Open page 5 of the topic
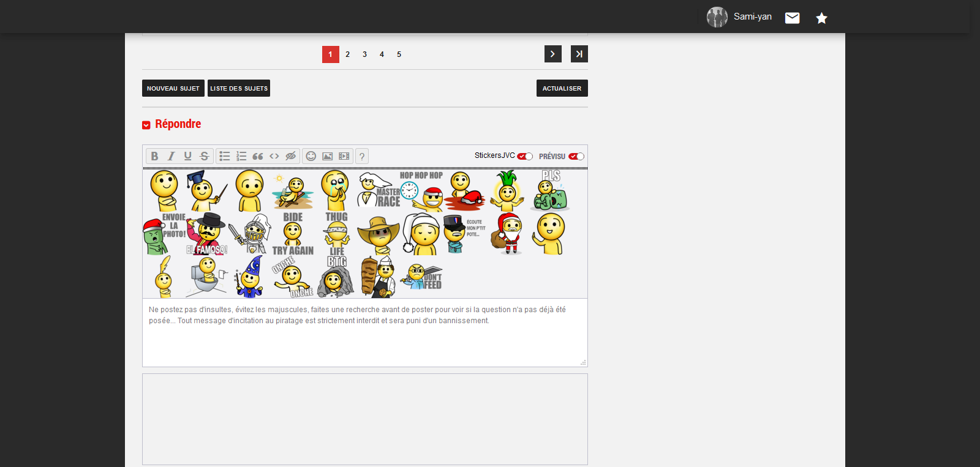Image resolution: width=980 pixels, height=467 pixels. click(399, 54)
